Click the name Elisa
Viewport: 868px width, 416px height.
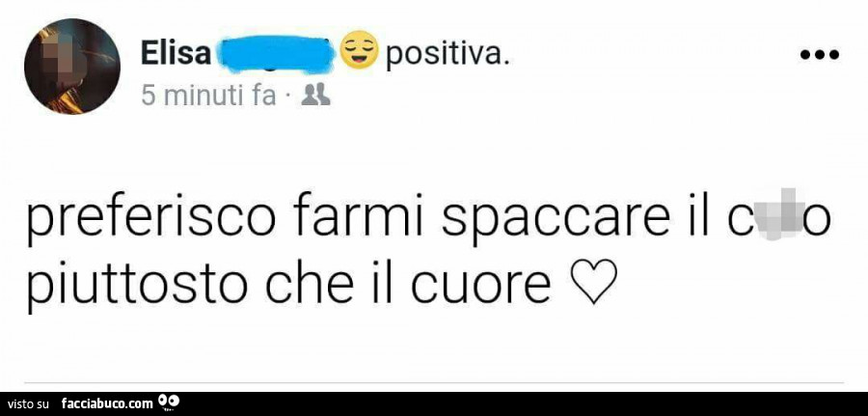tap(176, 55)
